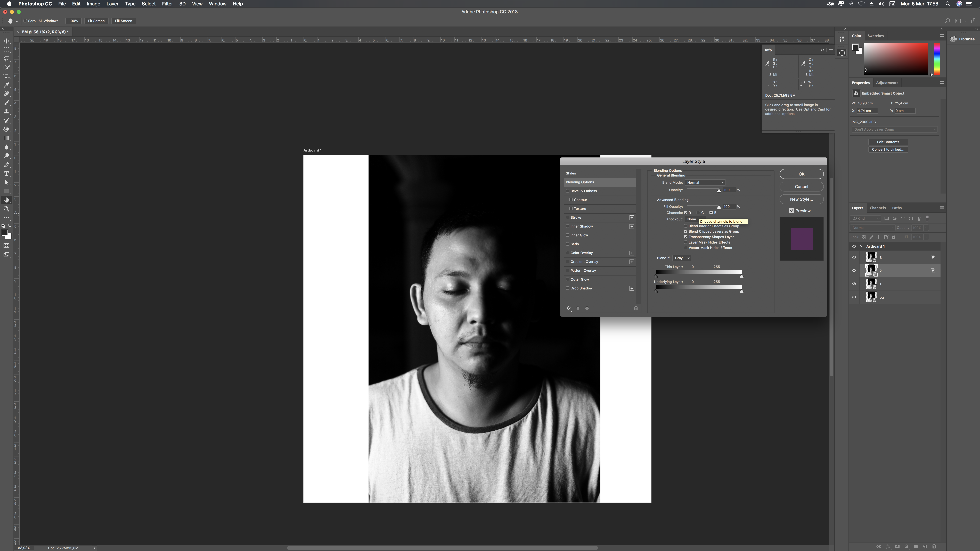Hide the bg layer with eye icon
980x551 pixels.
click(854, 297)
